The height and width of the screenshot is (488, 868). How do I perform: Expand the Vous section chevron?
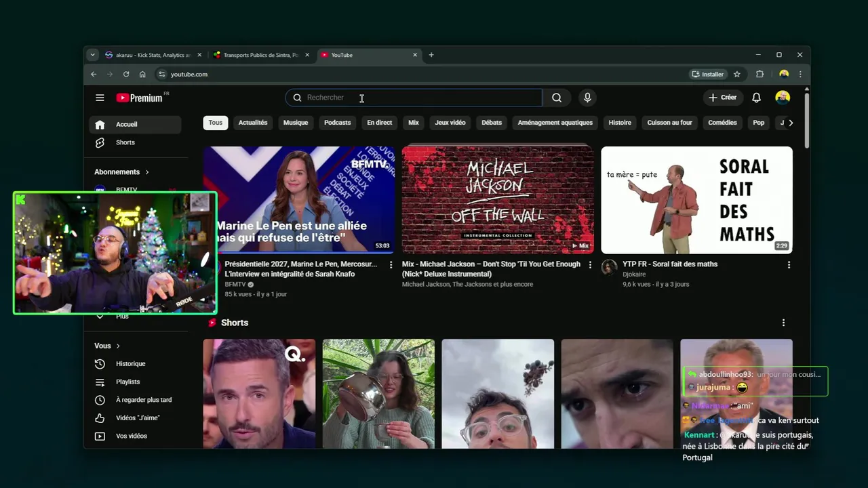(118, 346)
